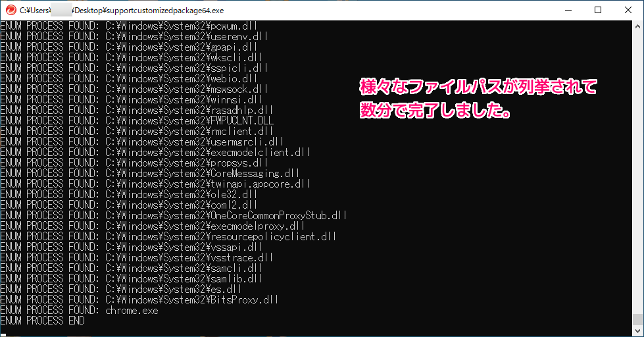Screen dimensions: 644x337
Task: Click the line ending with vssapi.dll
Action: [132, 247]
